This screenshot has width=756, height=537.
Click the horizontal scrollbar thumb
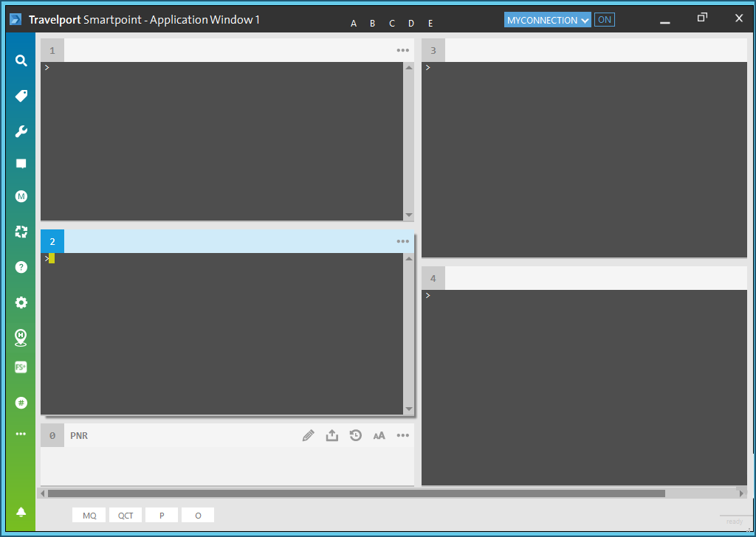click(x=356, y=493)
